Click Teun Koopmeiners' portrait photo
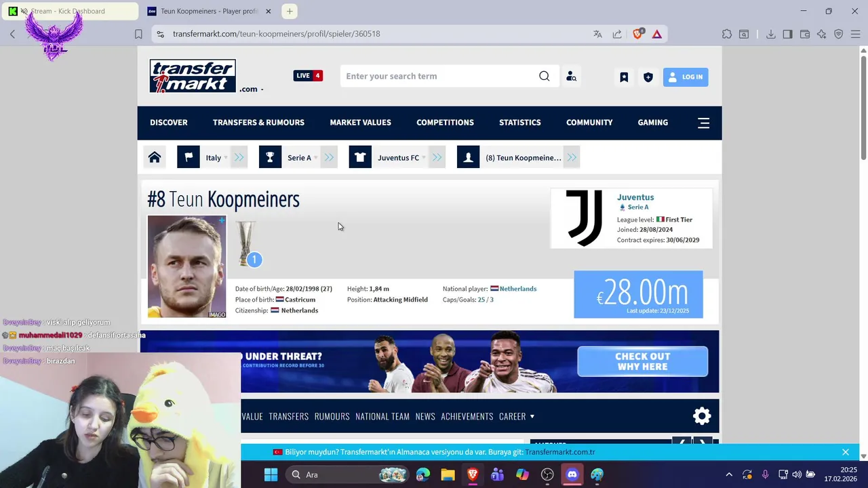 coord(187,266)
